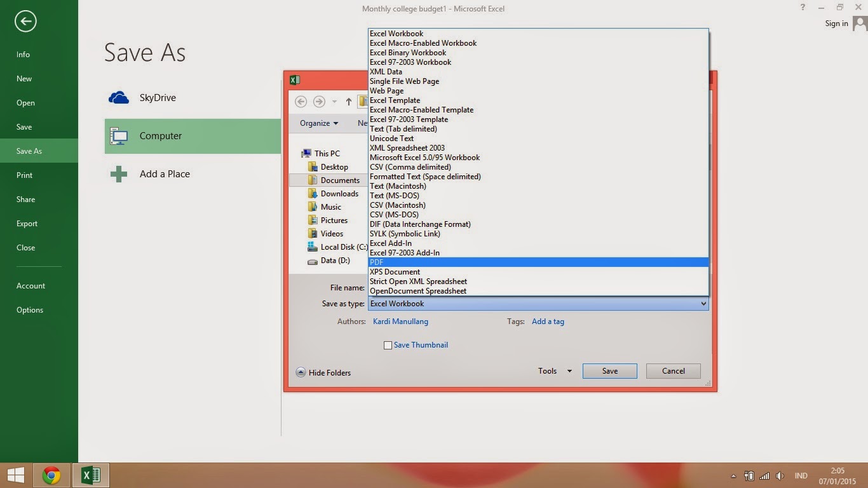
Task: Select Downloads in the folder tree
Action: (333, 194)
